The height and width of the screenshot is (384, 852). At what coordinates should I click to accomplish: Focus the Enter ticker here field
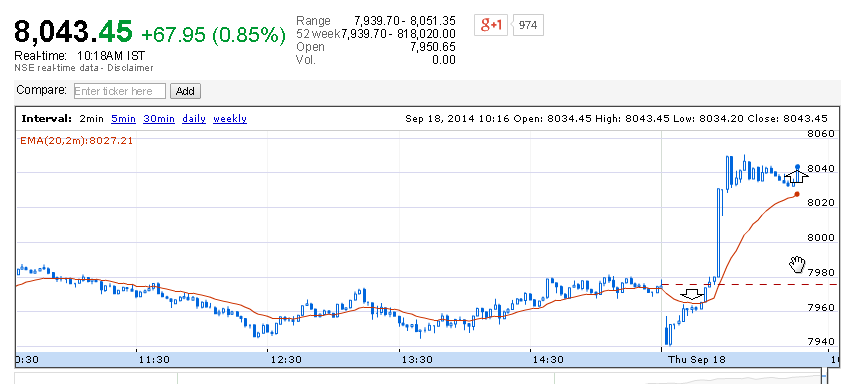pos(120,91)
